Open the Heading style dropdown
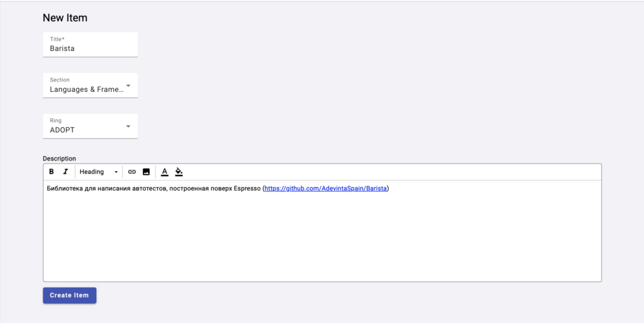 coord(94,172)
